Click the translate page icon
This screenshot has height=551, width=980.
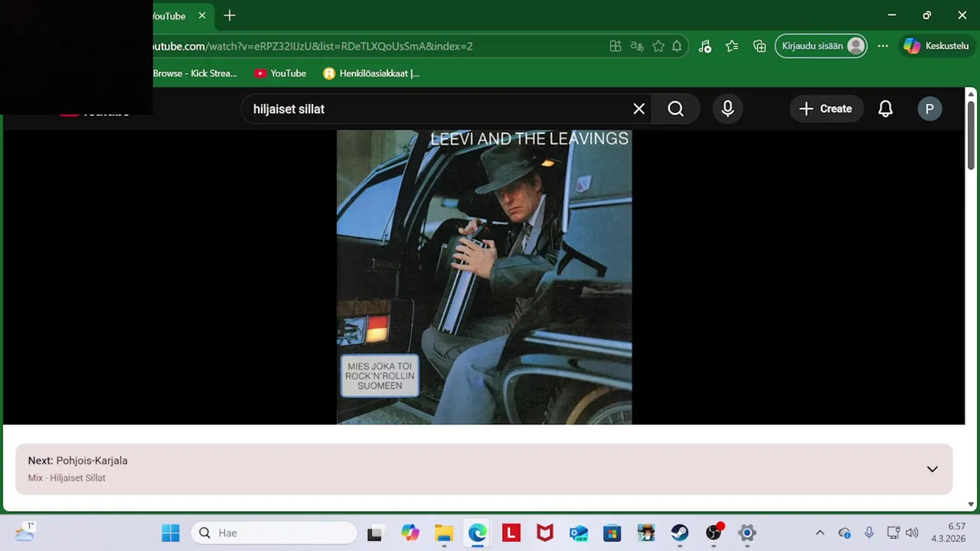(x=637, y=46)
